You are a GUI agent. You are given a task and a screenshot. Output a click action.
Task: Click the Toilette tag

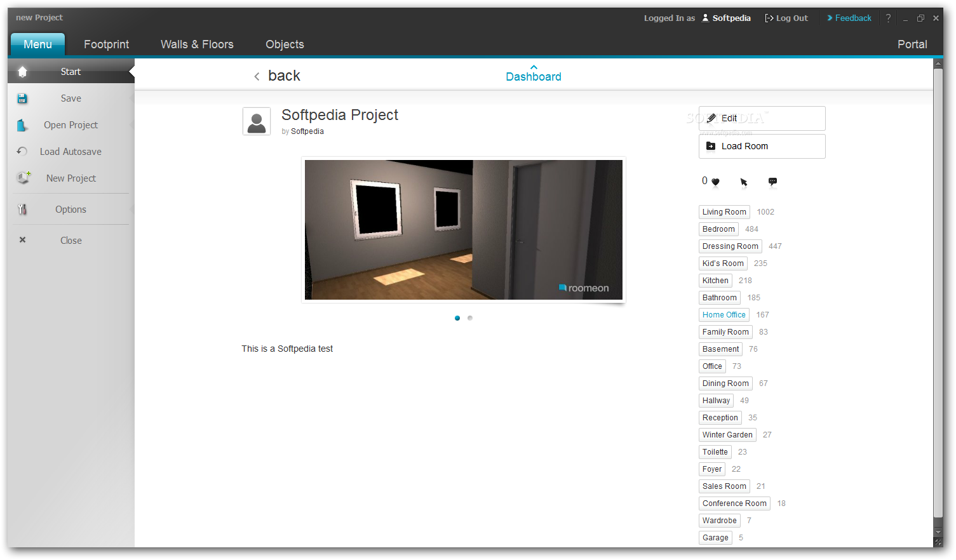tap(715, 452)
